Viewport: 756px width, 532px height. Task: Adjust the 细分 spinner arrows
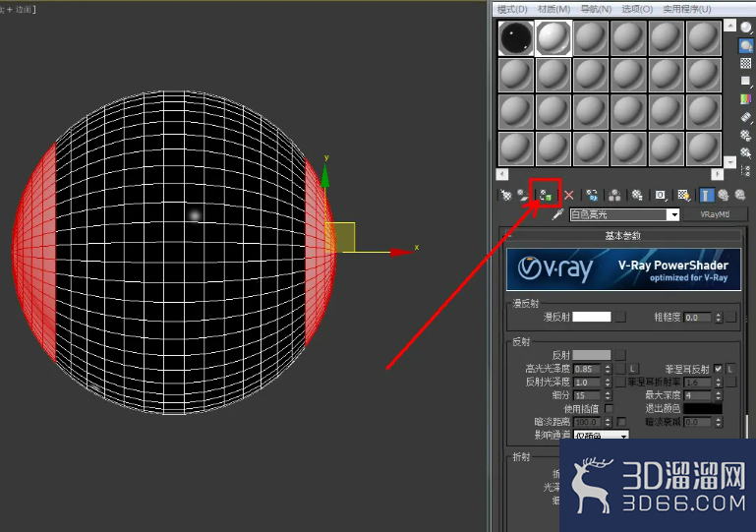[608, 395]
